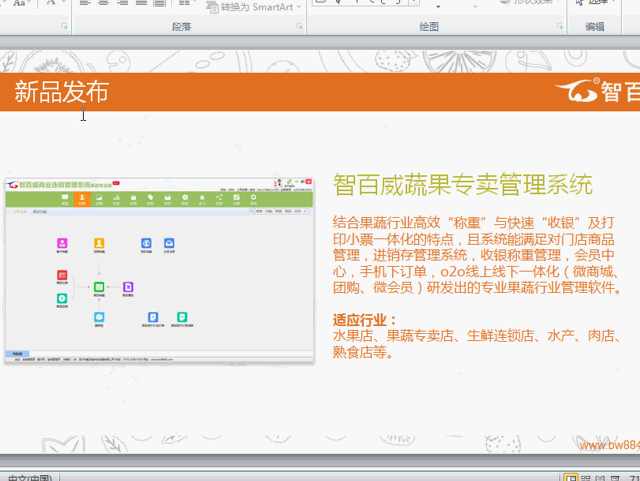Click the orange highlighted toolbar tab in screenshot
This screenshot has width=640, height=481.
[x=82, y=199]
